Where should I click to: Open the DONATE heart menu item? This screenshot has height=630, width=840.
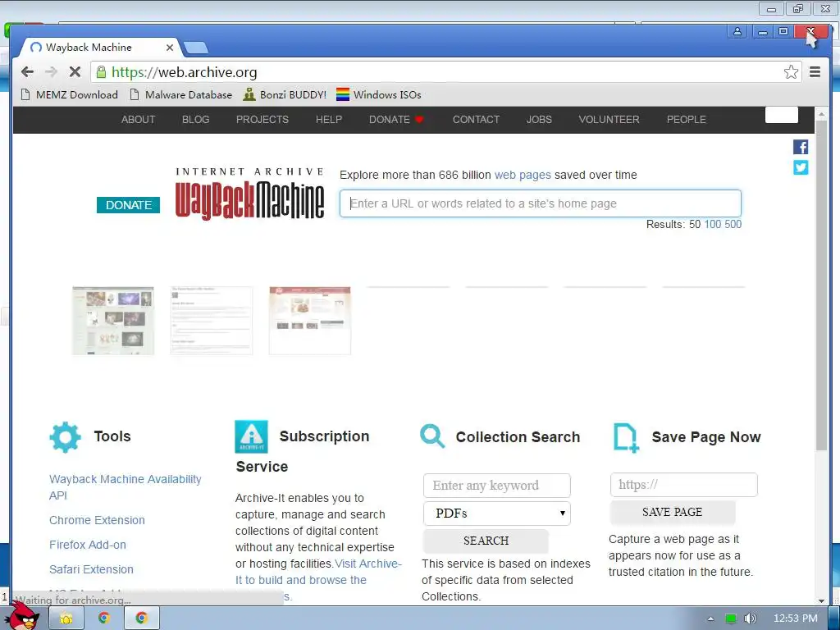[x=396, y=120]
